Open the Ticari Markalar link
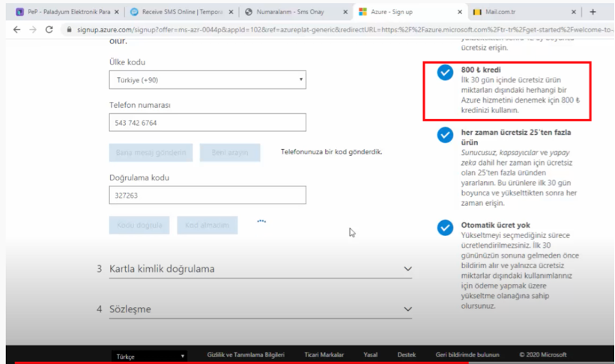 pyautogui.click(x=324, y=354)
